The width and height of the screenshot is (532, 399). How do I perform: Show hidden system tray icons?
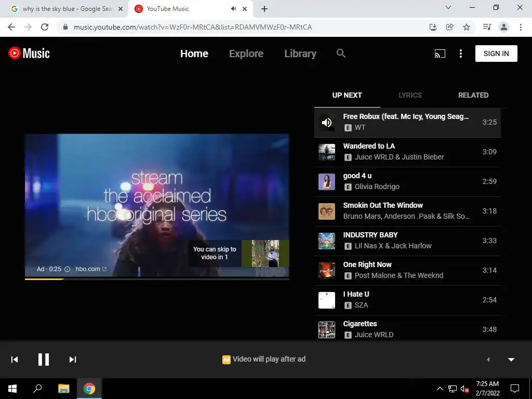[440, 389]
